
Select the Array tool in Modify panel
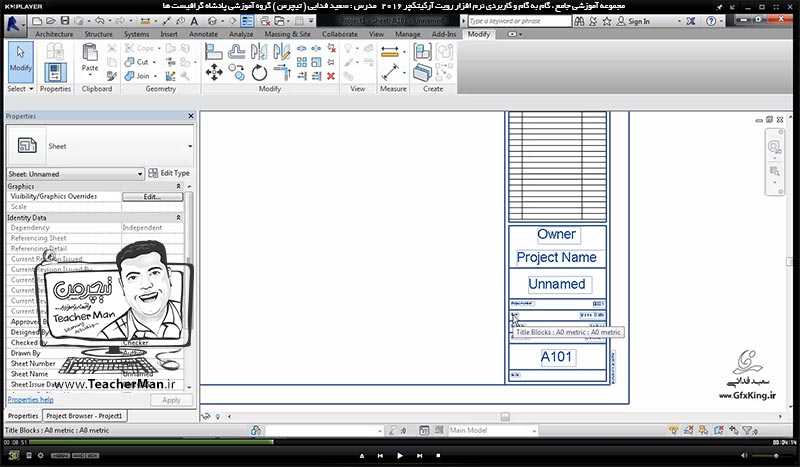click(x=302, y=62)
